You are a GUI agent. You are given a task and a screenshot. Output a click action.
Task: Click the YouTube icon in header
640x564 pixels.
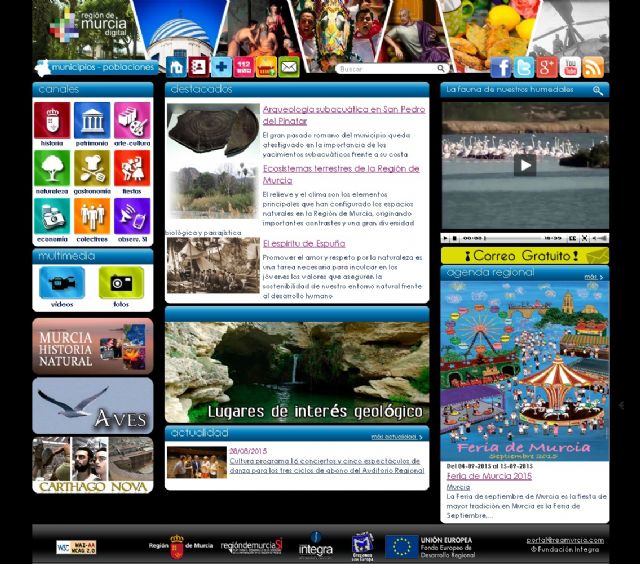pos(570,68)
